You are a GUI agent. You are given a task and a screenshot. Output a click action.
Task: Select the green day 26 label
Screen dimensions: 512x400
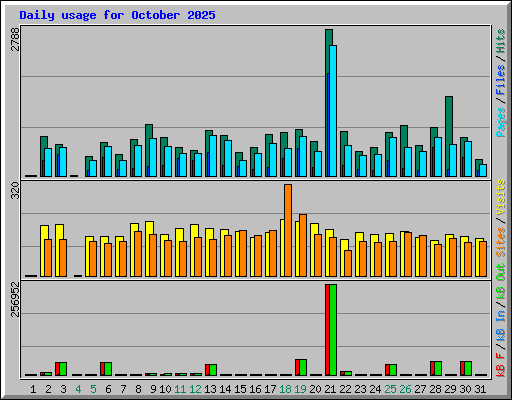pyautogui.click(x=405, y=389)
